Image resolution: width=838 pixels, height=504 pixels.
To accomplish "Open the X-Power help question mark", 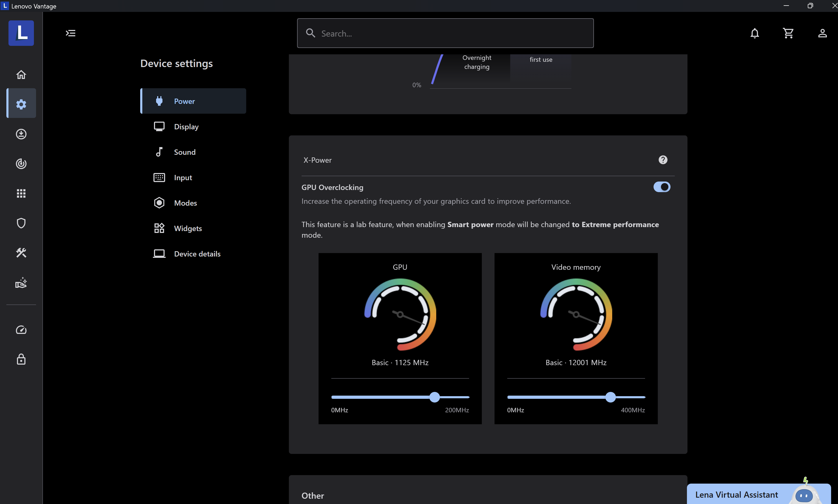I will coord(663,160).
